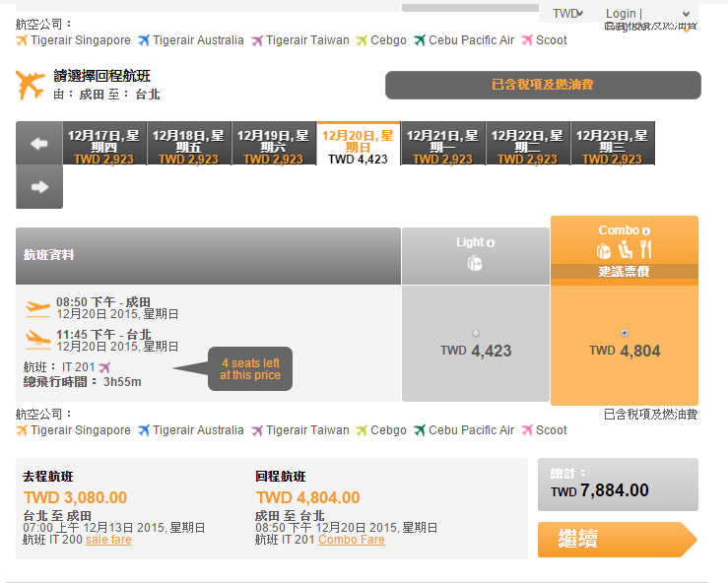This screenshot has width=728, height=583.
Task: Click the arrival landing plane icon
Action: tap(38, 340)
